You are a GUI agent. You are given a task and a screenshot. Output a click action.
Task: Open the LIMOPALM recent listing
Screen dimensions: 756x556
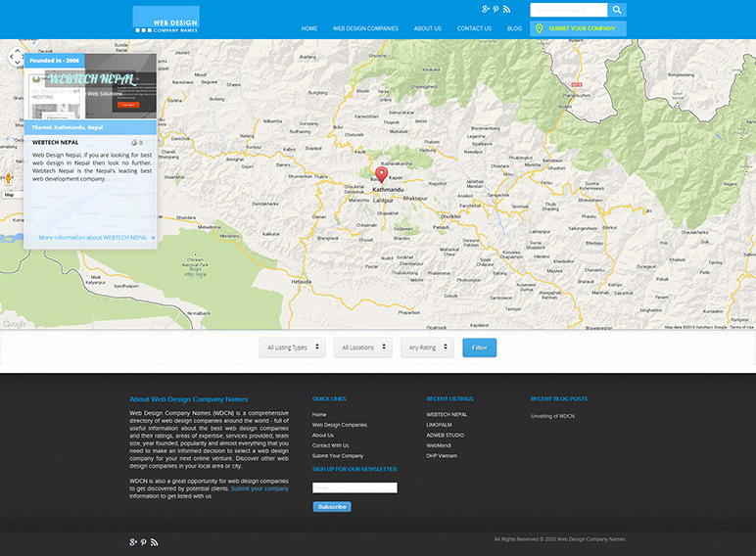[x=439, y=425]
